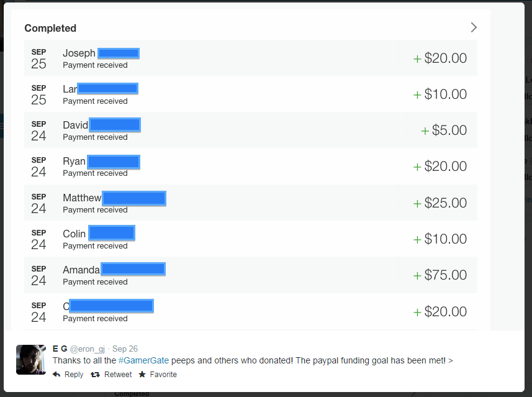532x397 pixels.
Task: Open the Sep 26 tweet timestamp
Action: point(125,349)
